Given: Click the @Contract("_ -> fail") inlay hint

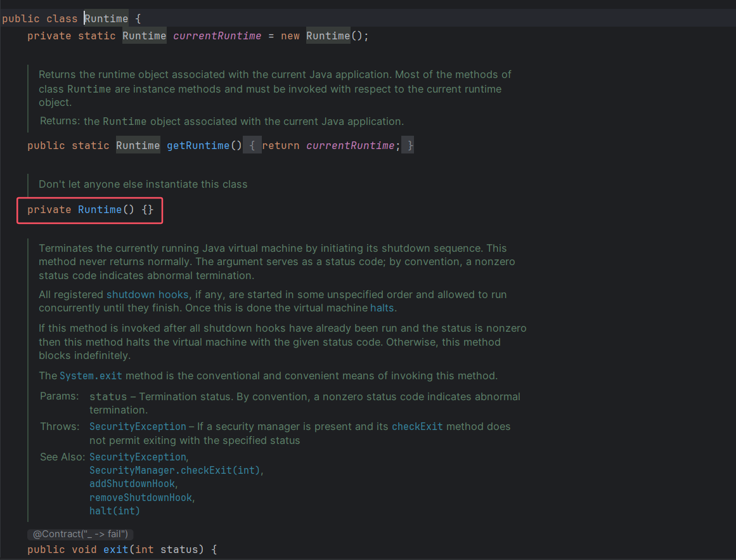Looking at the screenshot, I should pyautogui.click(x=80, y=534).
